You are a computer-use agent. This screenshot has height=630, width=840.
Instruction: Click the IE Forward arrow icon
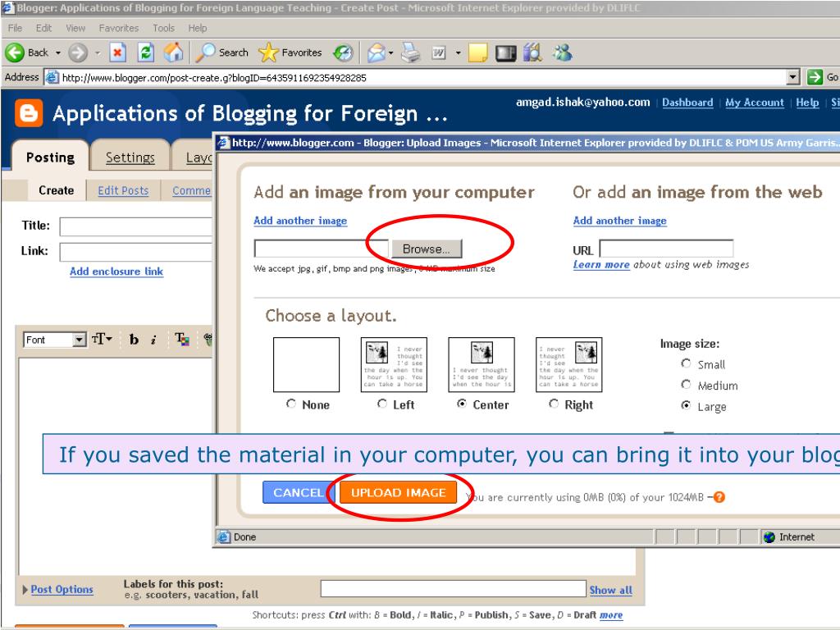pyautogui.click(x=78, y=52)
